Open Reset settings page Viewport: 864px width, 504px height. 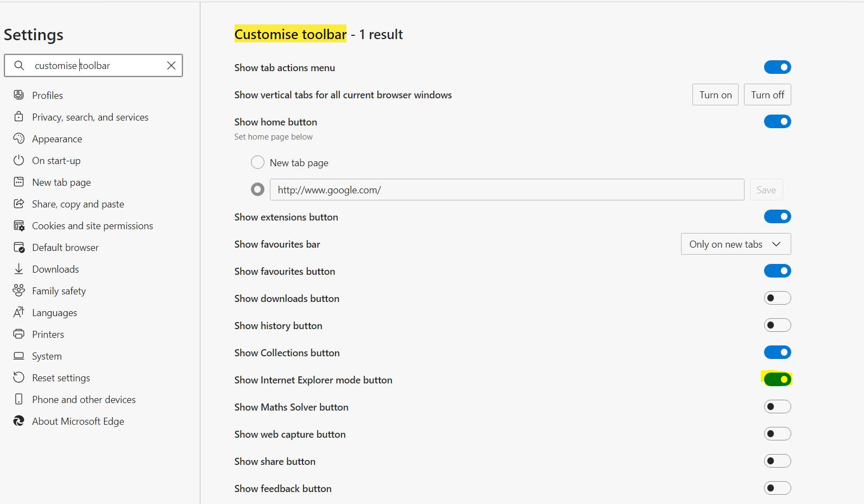coord(61,377)
